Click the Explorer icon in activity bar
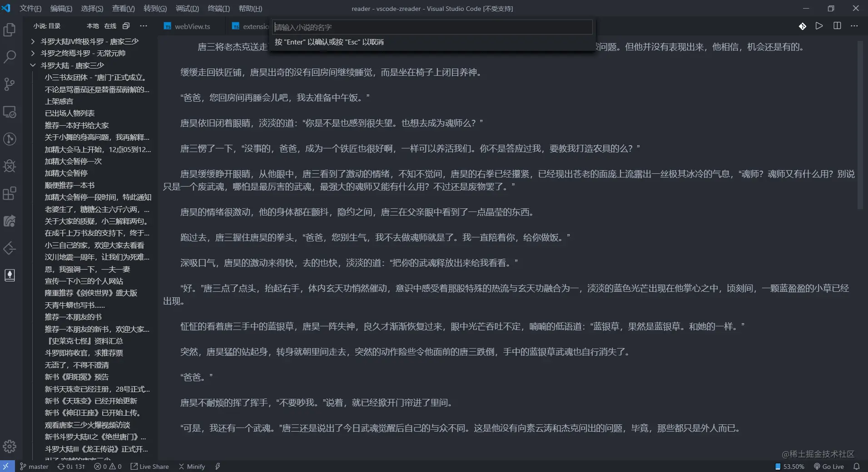Screen dimensions: 868x472 pos(10,29)
